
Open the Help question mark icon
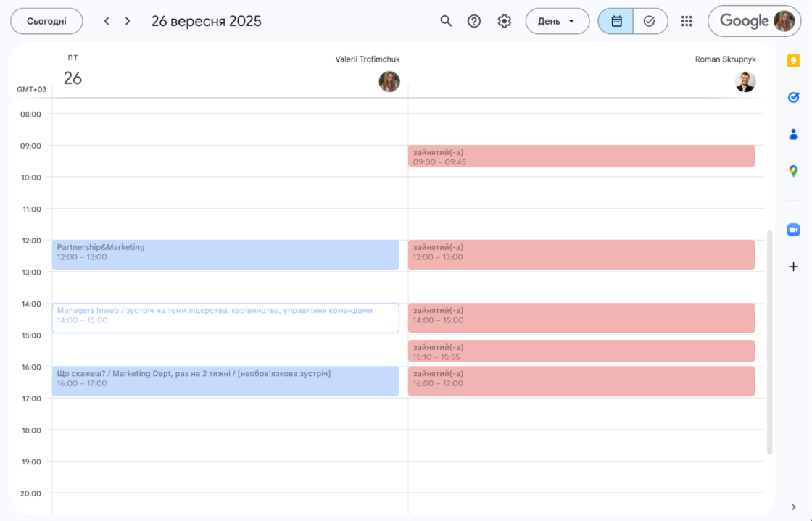(x=474, y=21)
